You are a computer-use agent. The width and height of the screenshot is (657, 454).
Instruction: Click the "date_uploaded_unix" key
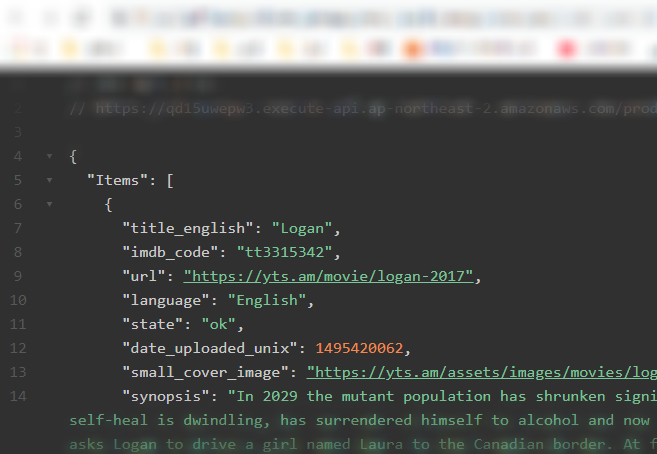(x=210, y=348)
